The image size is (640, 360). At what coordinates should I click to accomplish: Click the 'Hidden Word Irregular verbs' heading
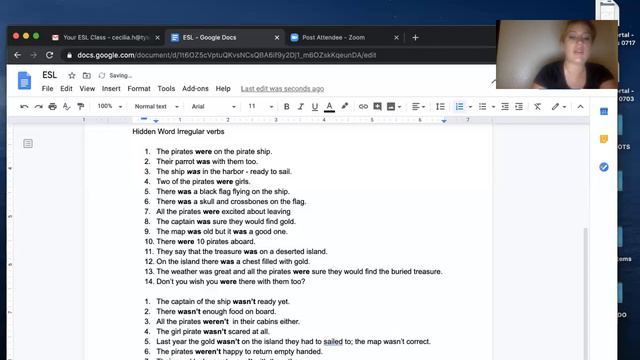pos(178,131)
